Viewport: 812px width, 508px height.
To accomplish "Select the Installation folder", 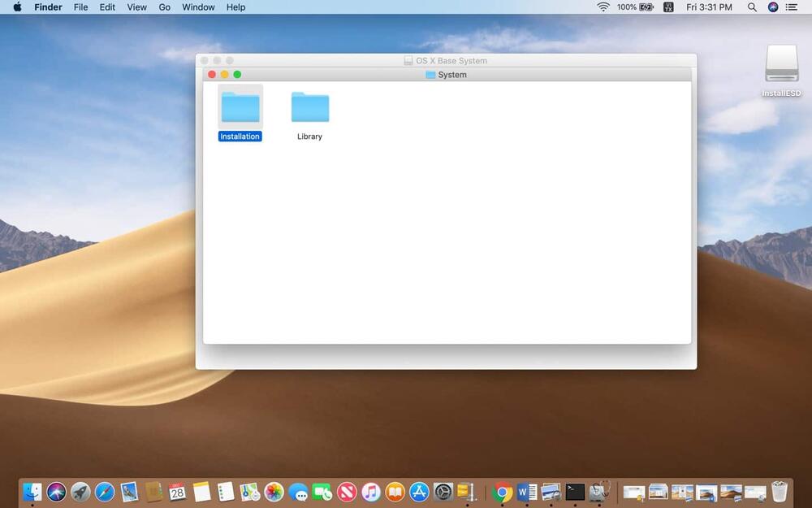I will (x=240, y=108).
